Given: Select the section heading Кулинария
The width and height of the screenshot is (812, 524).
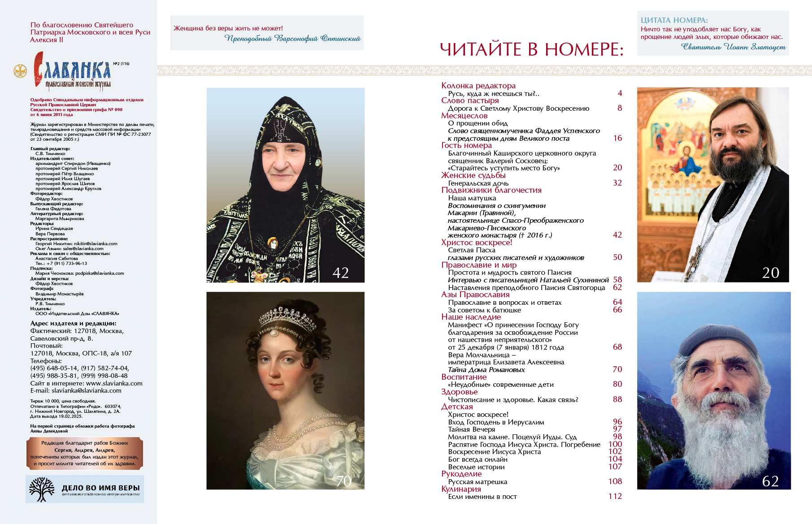Looking at the screenshot, I should tap(461, 489).
